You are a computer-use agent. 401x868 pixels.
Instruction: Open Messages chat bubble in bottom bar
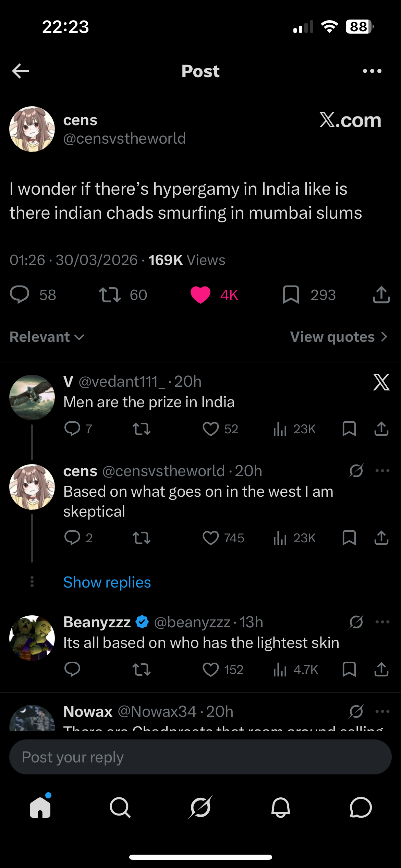pyautogui.click(x=361, y=808)
